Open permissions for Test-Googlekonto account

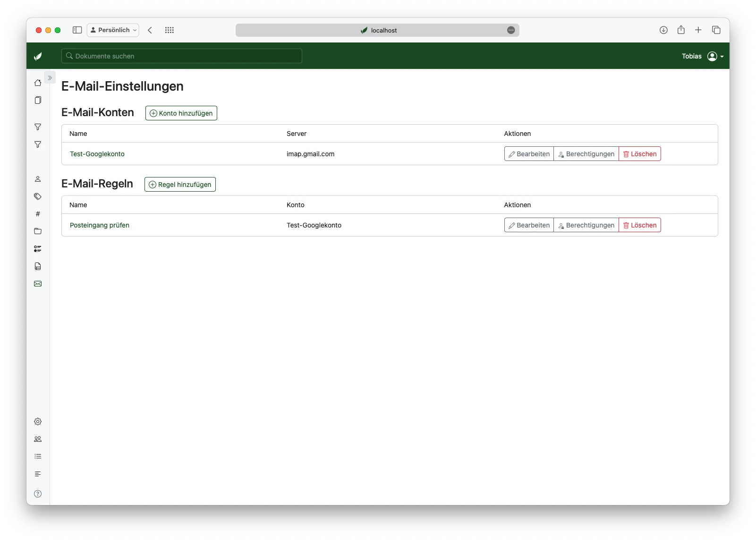tap(586, 154)
